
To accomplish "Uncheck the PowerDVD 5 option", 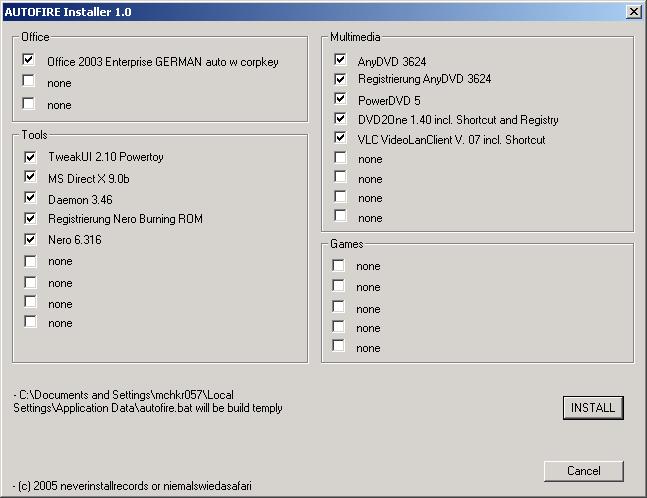I will pyautogui.click(x=340, y=98).
